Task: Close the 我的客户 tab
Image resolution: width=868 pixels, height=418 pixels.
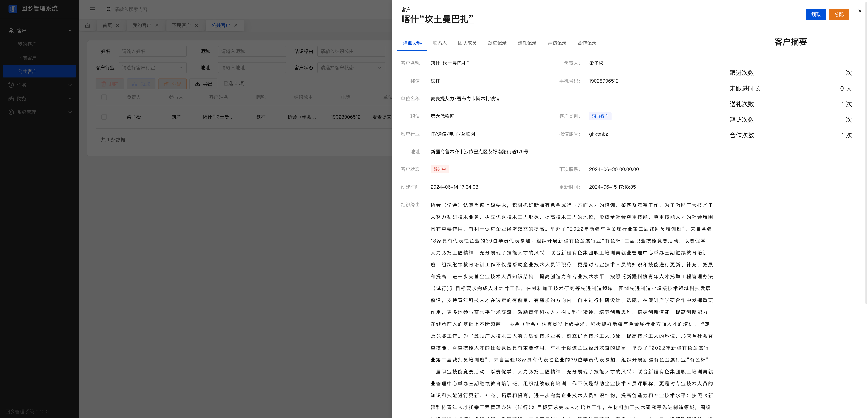Action: coord(157,25)
